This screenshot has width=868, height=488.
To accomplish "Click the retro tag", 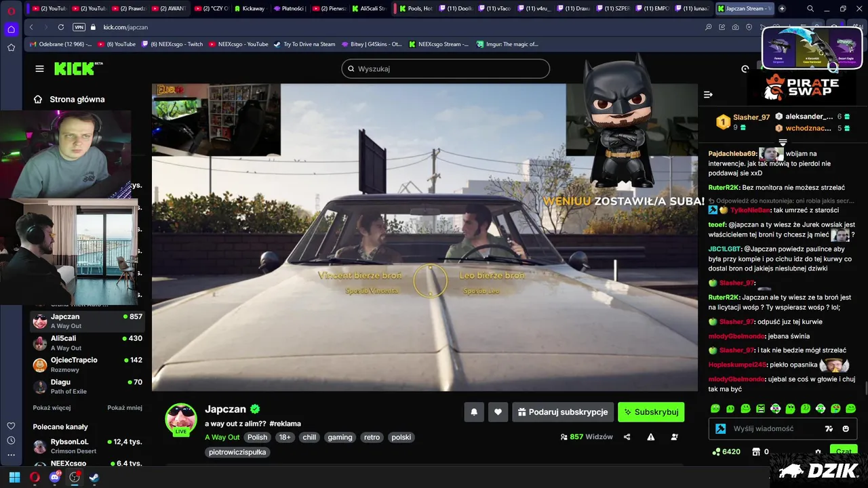I will click(372, 437).
